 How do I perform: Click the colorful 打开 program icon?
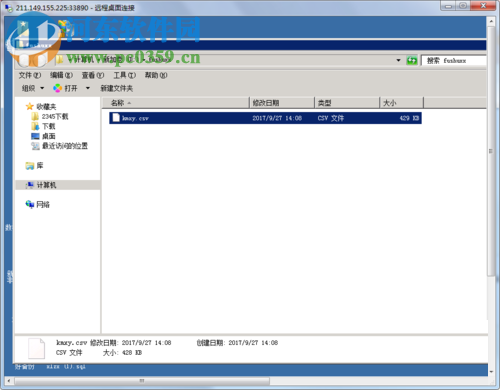pos(57,88)
